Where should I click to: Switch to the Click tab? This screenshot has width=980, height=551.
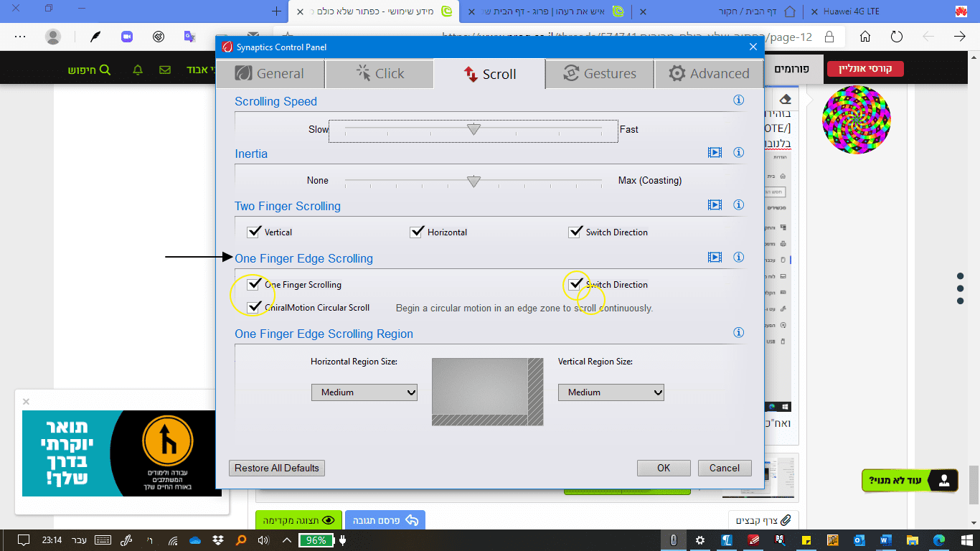[x=380, y=73]
